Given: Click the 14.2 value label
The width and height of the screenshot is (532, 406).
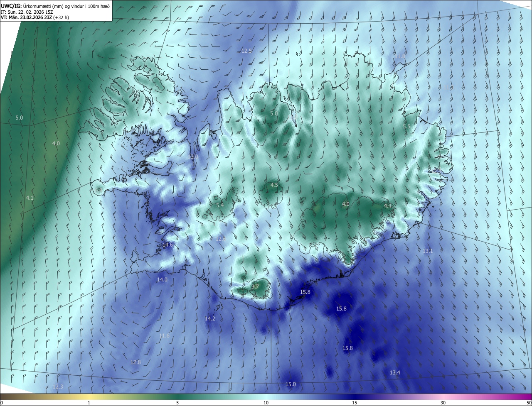Looking at the screenshot, I should (x=210, y=319).
